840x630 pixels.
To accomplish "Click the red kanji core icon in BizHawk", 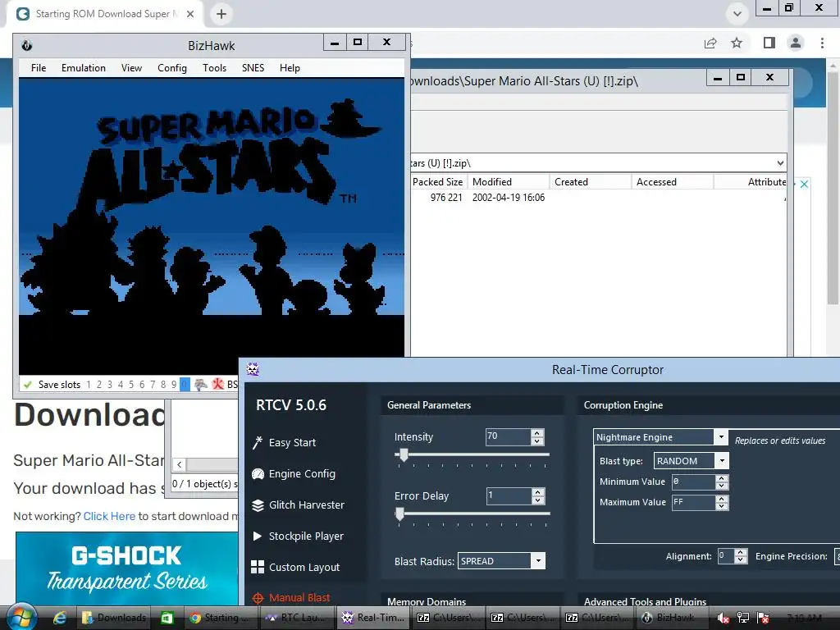I will point(218,384).
